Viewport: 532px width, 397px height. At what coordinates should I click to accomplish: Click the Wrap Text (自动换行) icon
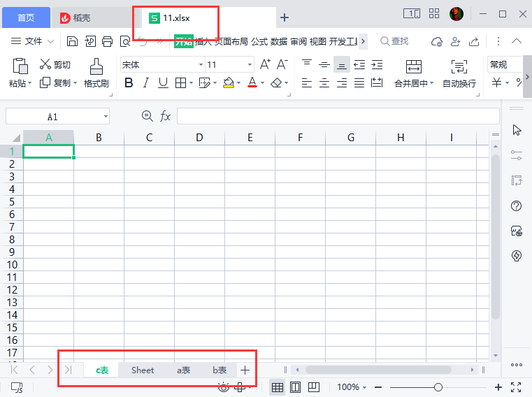point(459,66)
